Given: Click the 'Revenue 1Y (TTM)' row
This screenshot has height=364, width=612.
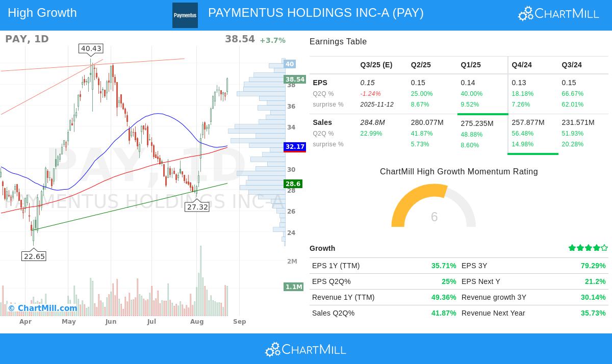Looking at the screenshot, I should point(384,297).
